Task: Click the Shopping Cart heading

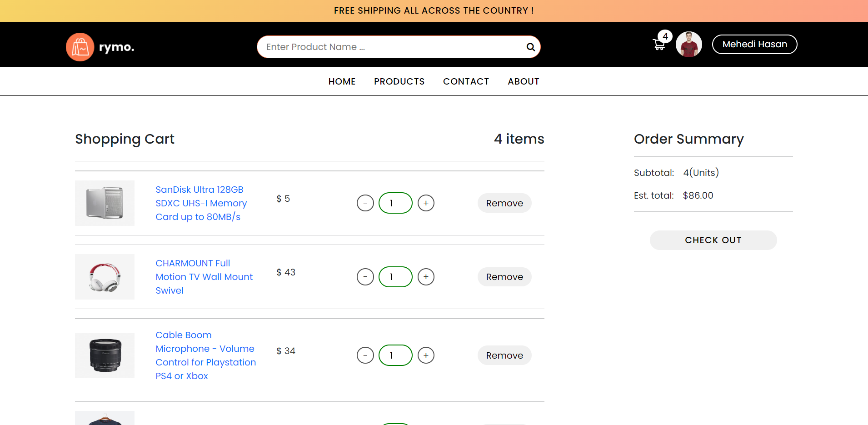Action: point(125,139)
